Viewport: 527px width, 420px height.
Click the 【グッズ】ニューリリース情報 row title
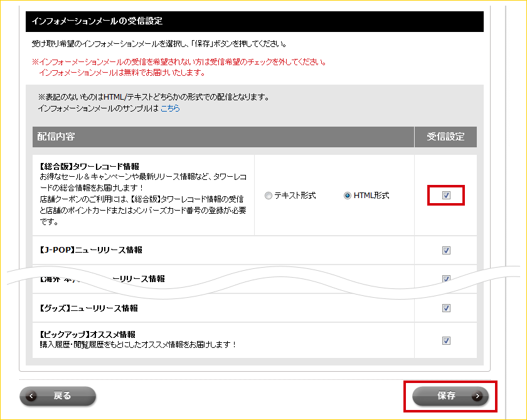[88, 308]
